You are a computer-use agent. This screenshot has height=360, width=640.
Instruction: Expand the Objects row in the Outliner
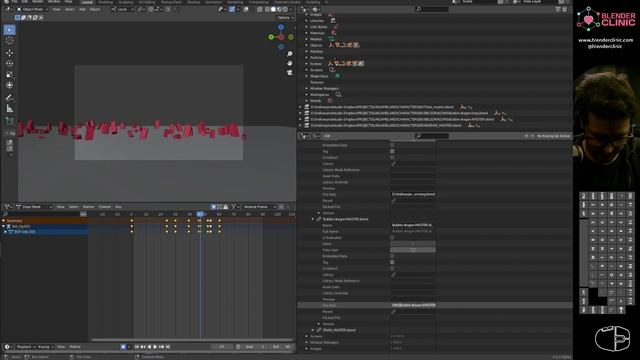307,45
